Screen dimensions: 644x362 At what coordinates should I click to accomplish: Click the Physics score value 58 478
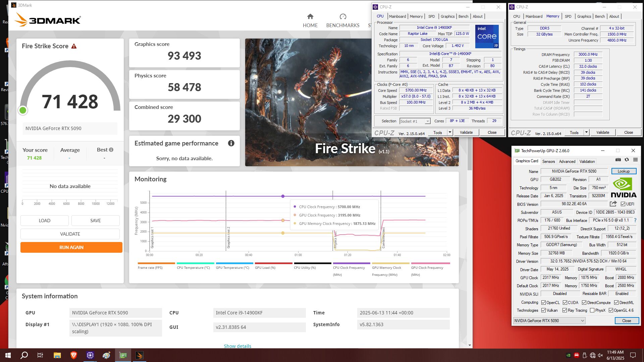pyautogui.click(x=184, y=87)
